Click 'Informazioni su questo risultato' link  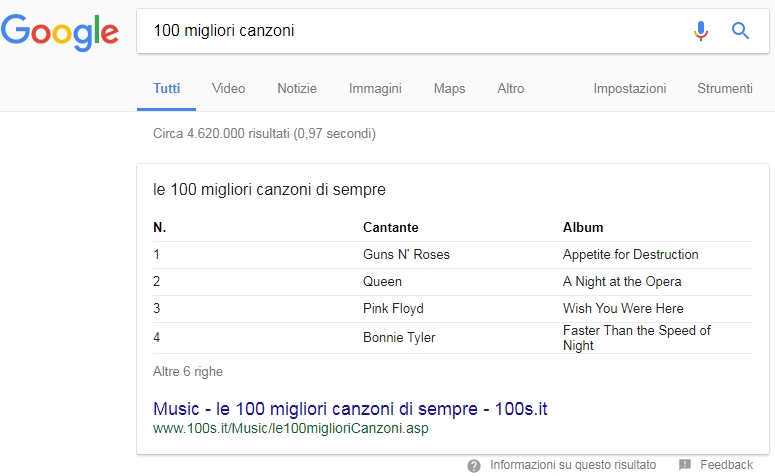pos(573,465)
